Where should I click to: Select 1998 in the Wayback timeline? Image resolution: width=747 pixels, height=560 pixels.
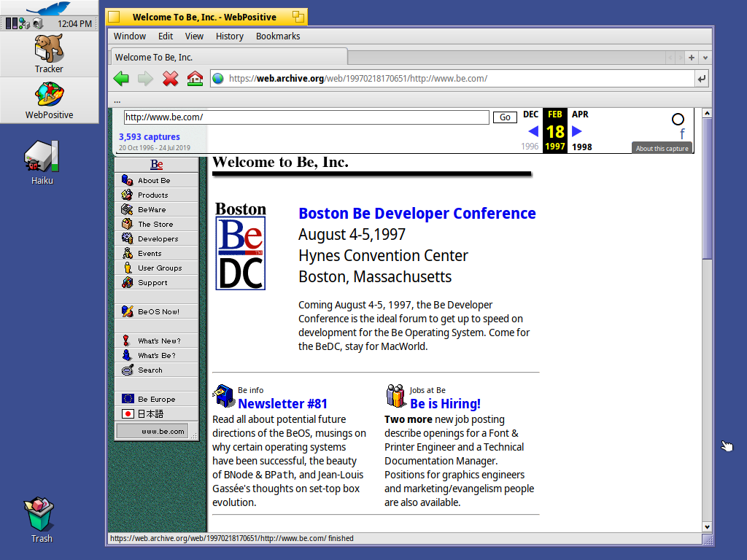[x=581, y=147]
